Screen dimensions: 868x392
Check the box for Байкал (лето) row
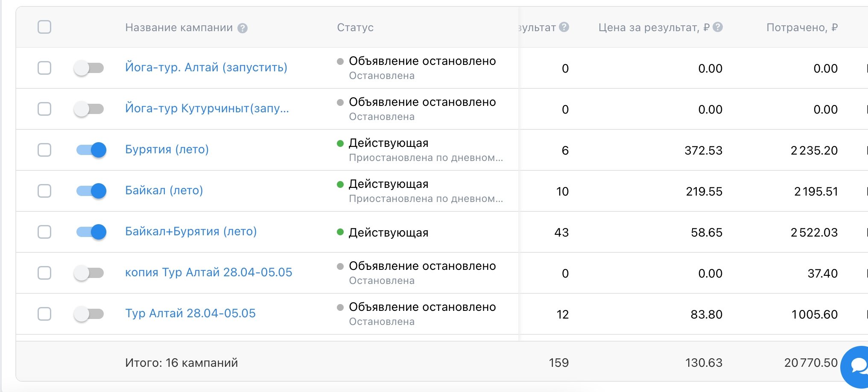point(44,191)
